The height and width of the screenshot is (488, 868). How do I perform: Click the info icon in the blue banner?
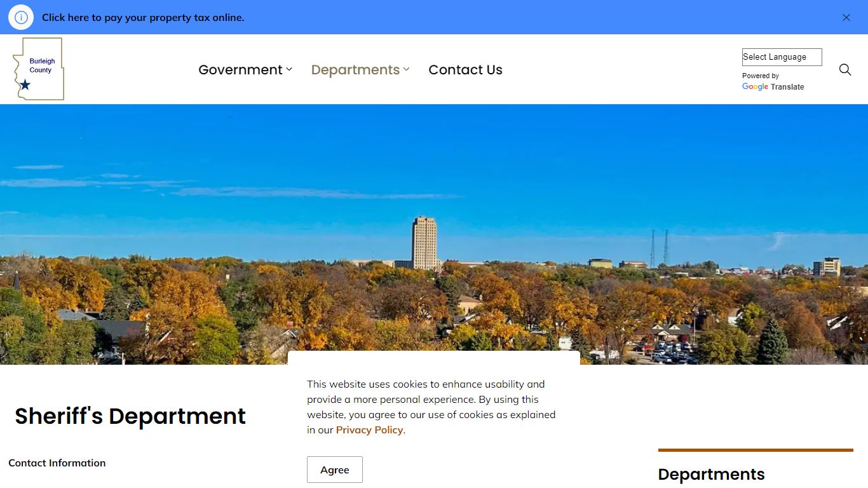click(x=21, y=17)
